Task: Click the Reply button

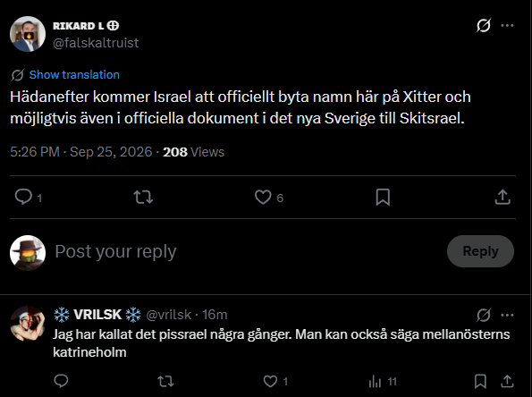Action: click(x=480, y=251)
